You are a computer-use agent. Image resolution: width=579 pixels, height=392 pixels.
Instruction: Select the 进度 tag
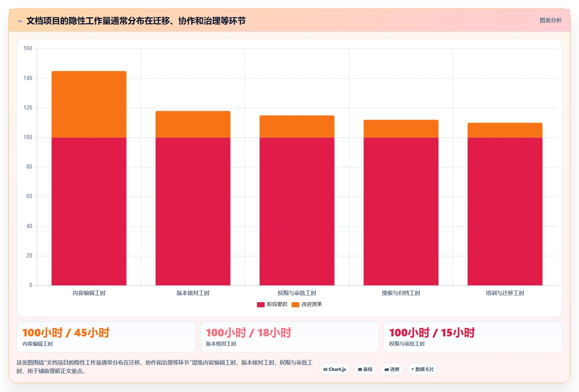point(392,369)
